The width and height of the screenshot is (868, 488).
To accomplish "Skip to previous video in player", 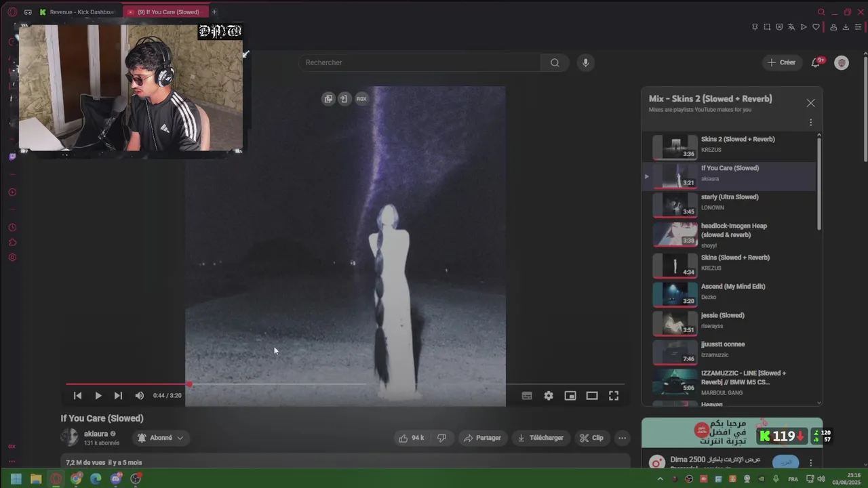I will (77, 396).
